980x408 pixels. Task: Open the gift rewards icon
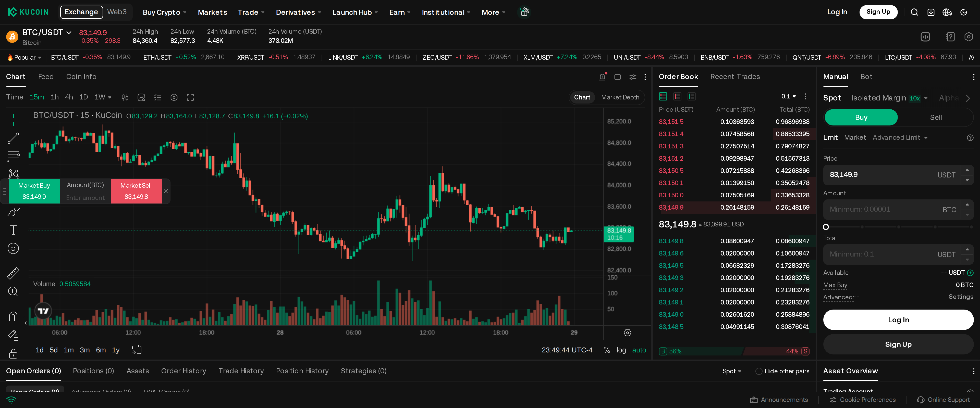coord(524,12)
